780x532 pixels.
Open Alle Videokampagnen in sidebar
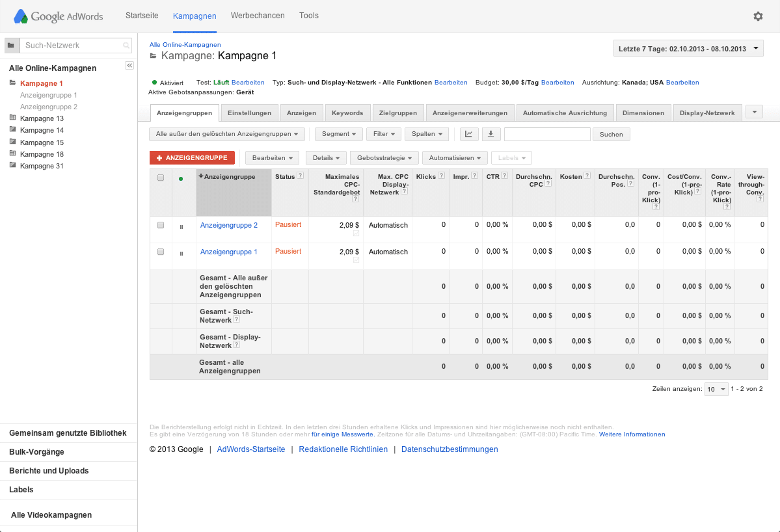coord(51,515)
